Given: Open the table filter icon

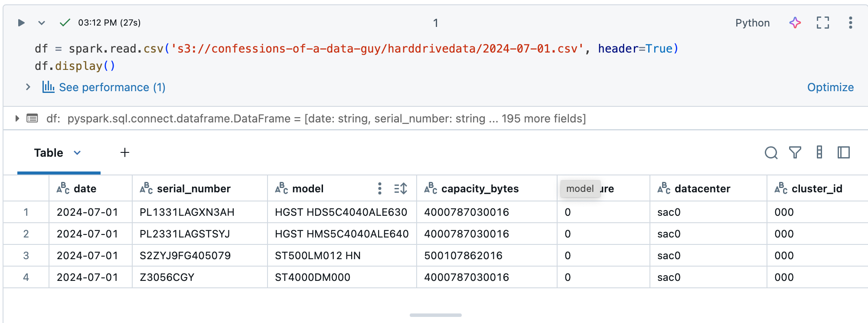Looking at the screenshot, I should pyautogui.click(x=795, y=152).
